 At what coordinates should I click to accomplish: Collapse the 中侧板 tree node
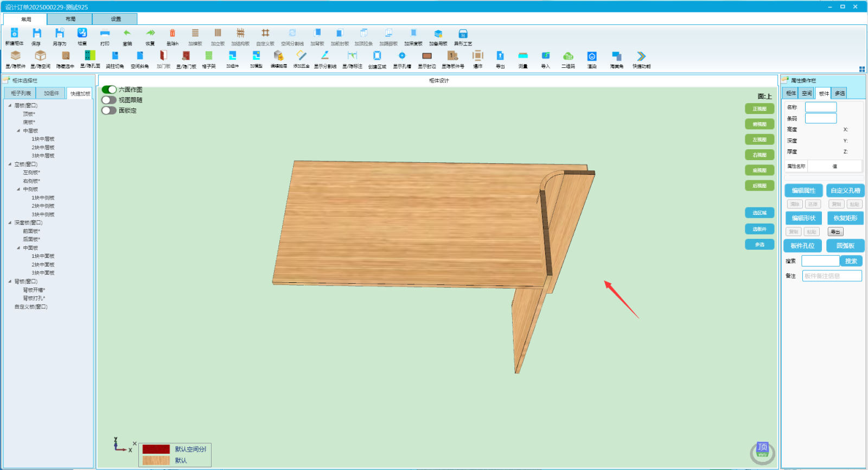click(18, 189)
